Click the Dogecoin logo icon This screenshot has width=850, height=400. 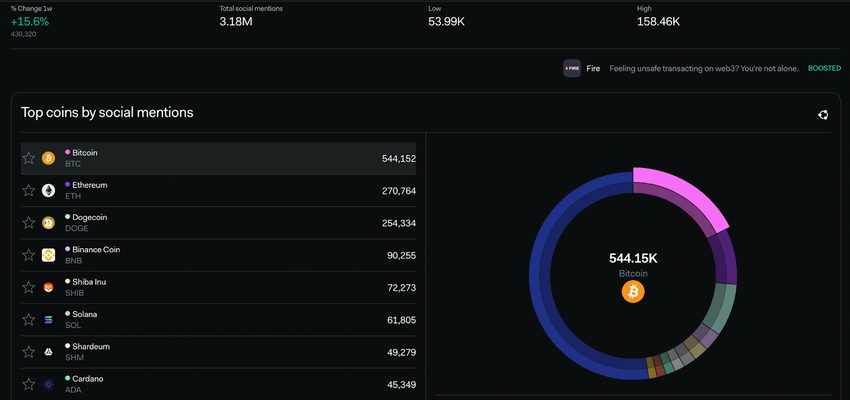point(49,223)
